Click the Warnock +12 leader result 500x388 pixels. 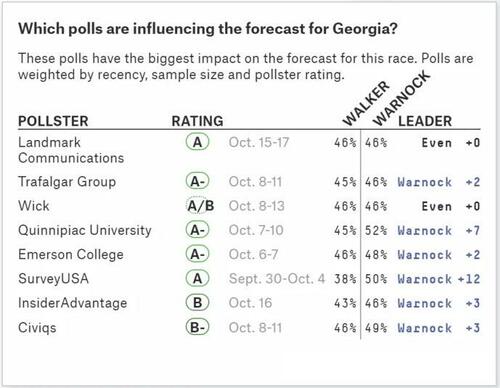pos(439,279)
